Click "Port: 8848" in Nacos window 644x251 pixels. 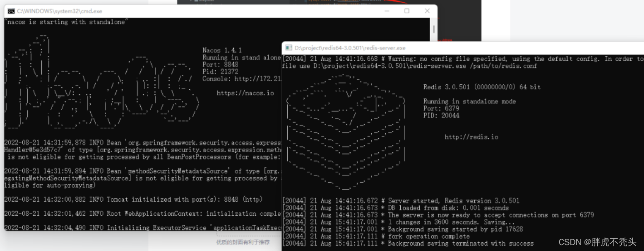tap(220, 64)
